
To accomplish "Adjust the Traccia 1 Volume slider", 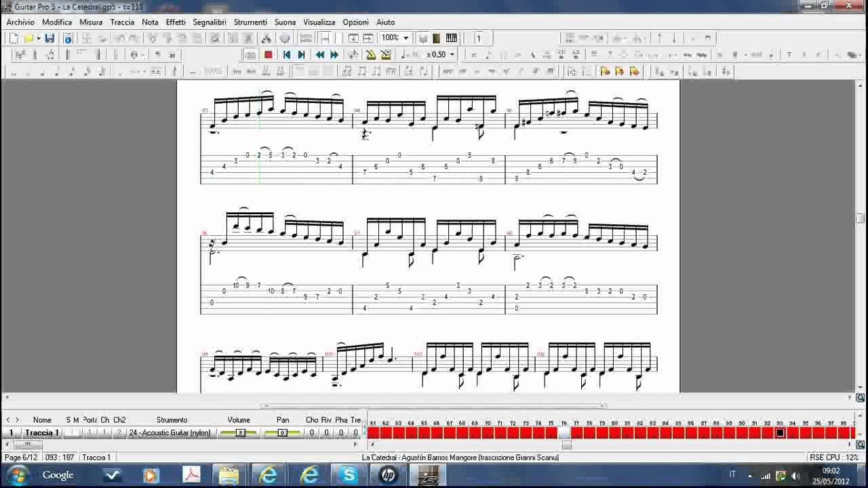I will click(x=239, y=433).
